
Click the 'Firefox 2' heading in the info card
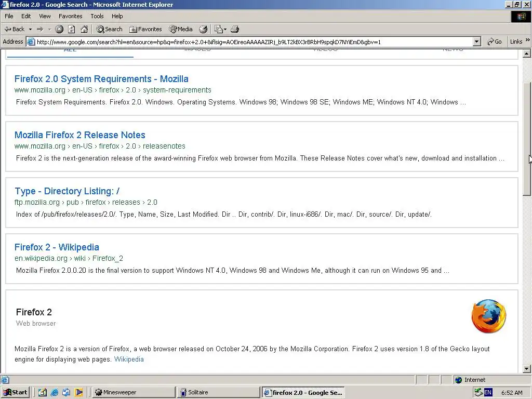[x=34, y=312]
